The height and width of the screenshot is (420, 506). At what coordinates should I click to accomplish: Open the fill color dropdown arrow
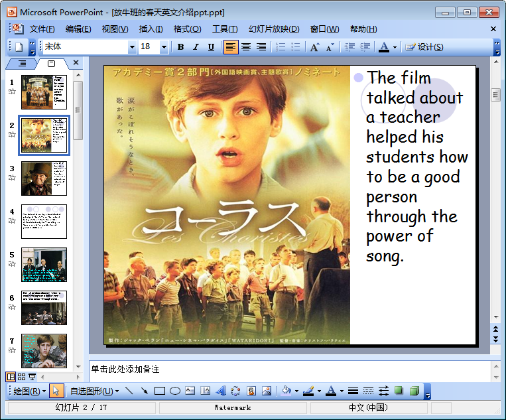tap(296, 391)
